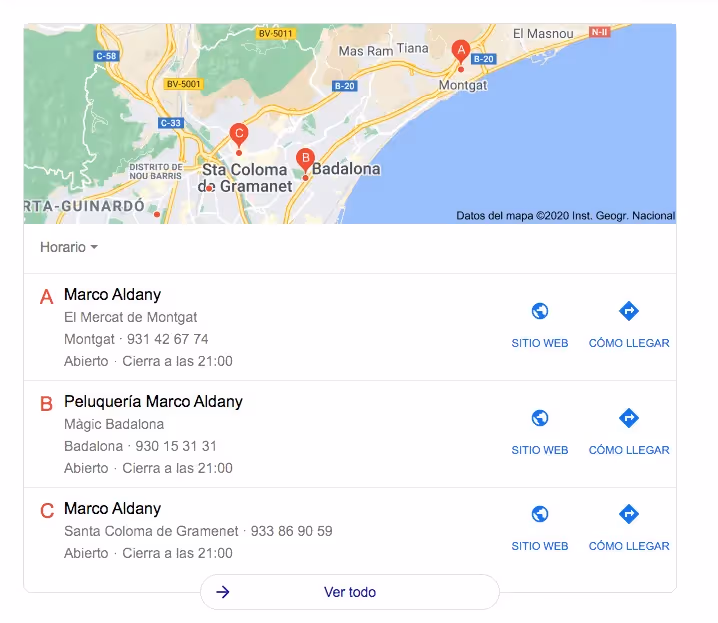Image resolution: width=718 pixels, height=623 pixels.
Task: Click SITIO WEB label for Santa Coloma listing
Action: (x=540, y=546)
